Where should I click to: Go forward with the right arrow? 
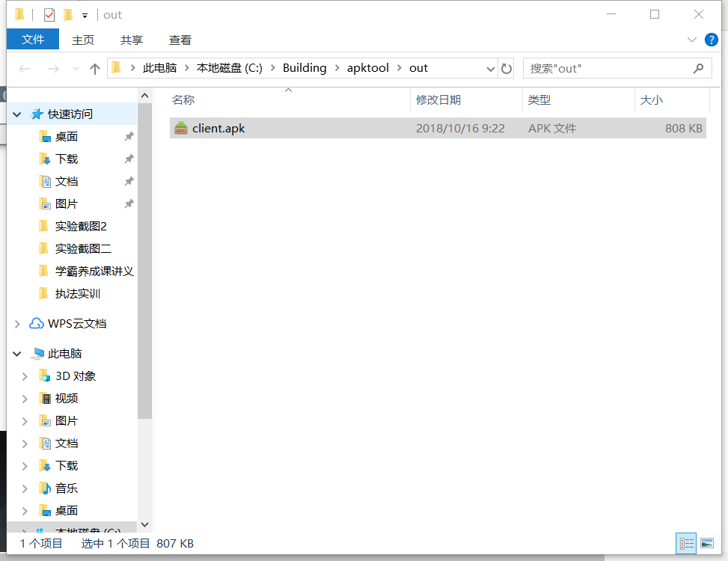53,69
